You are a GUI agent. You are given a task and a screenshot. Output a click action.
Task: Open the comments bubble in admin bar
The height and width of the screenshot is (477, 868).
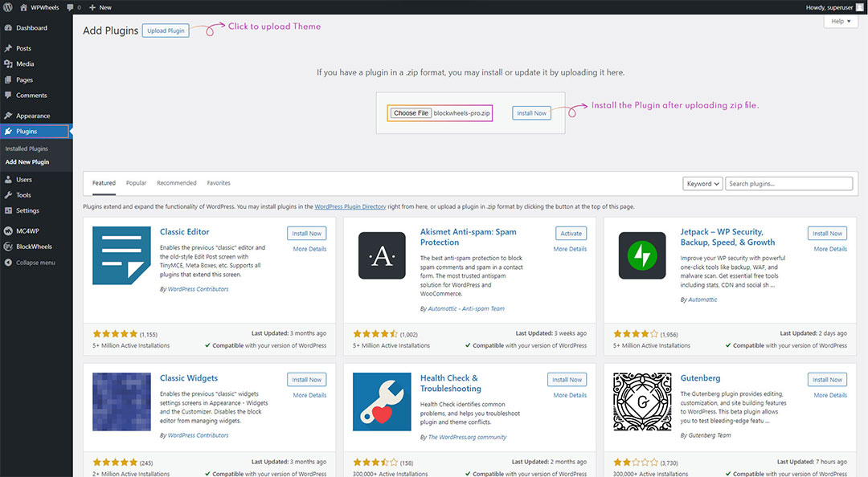click(73, 7)
